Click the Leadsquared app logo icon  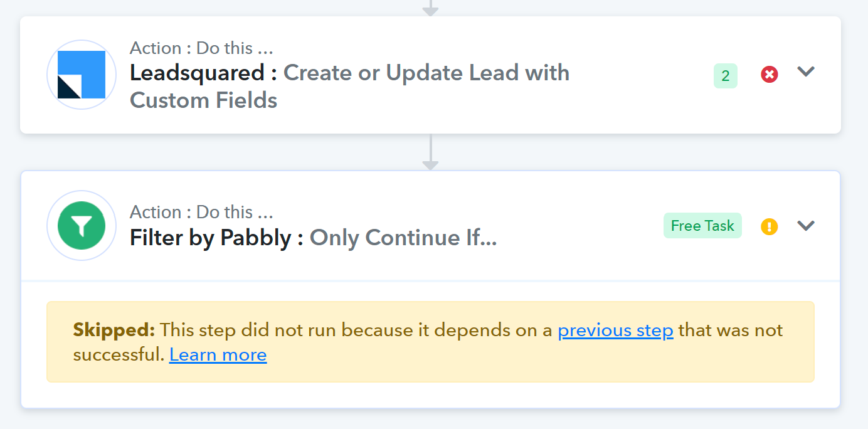coord(82,75)
